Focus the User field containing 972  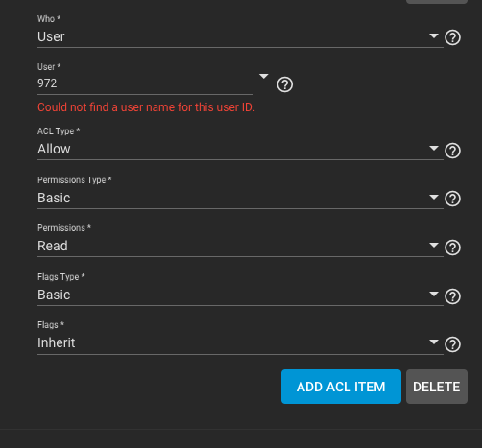pyautogui.click(x=145, y=83)
